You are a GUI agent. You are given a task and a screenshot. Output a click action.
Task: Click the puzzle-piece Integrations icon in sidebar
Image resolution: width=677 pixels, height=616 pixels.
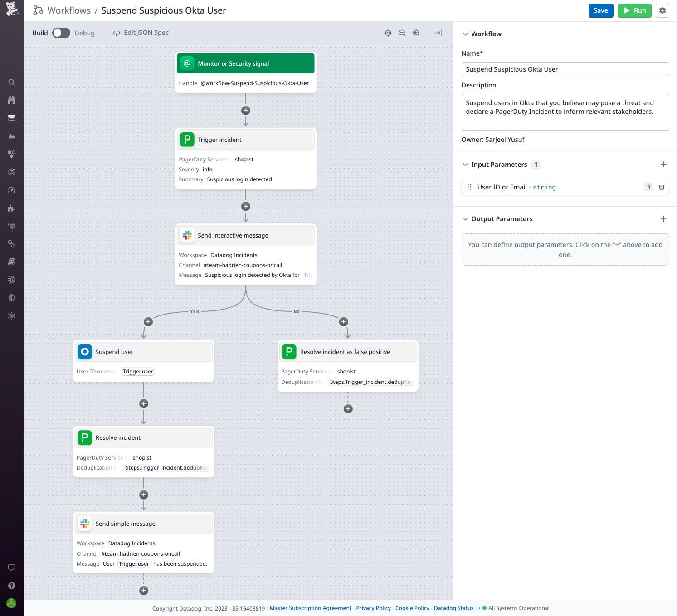pos(12,209)
